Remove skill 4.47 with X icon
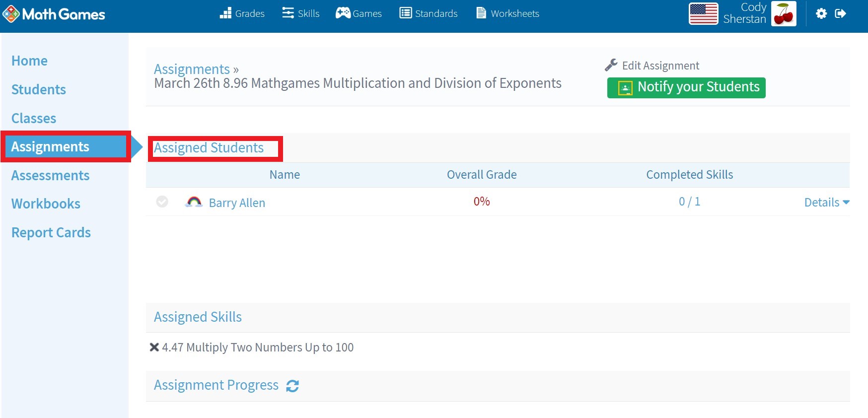The image size is (868, 418). (154, 348)
